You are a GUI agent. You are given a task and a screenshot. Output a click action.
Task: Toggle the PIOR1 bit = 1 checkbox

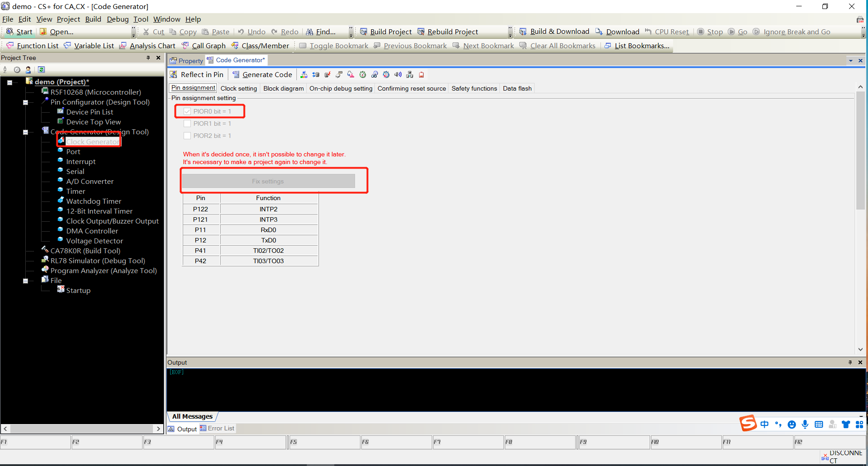[187, 123]
